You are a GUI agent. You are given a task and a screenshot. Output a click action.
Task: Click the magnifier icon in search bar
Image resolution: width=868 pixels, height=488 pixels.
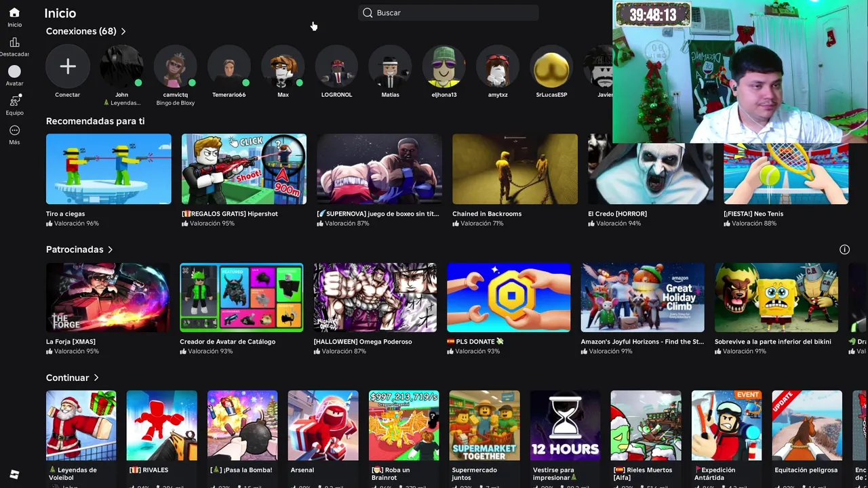coord(368,13)
